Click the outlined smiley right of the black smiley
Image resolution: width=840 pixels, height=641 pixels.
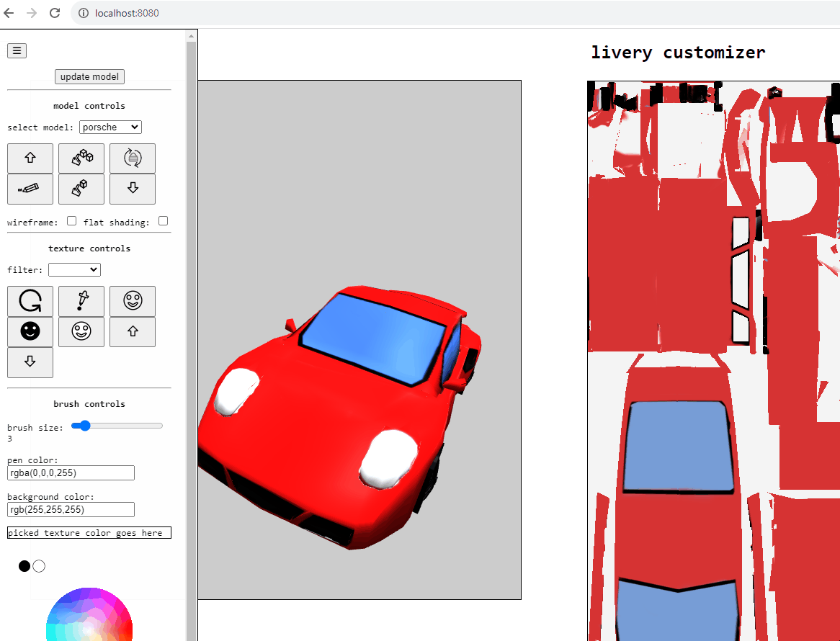[x=81, y=331]
